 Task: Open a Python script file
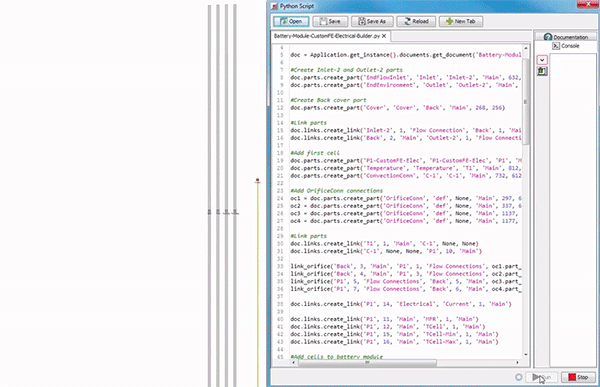291,21
